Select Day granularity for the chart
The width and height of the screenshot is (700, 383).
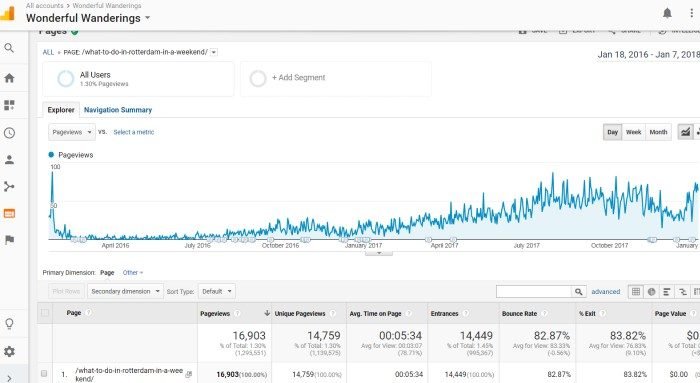[x=612, y=132]
